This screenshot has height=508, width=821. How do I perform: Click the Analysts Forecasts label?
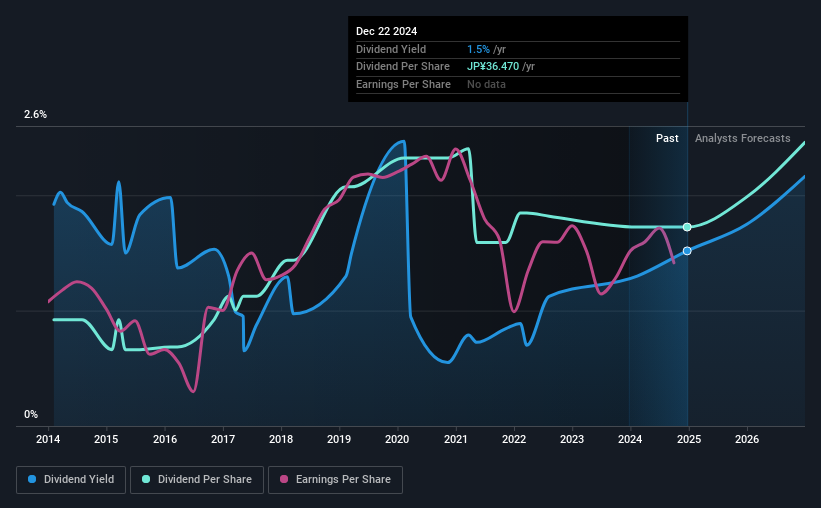(x=742, y=138)
